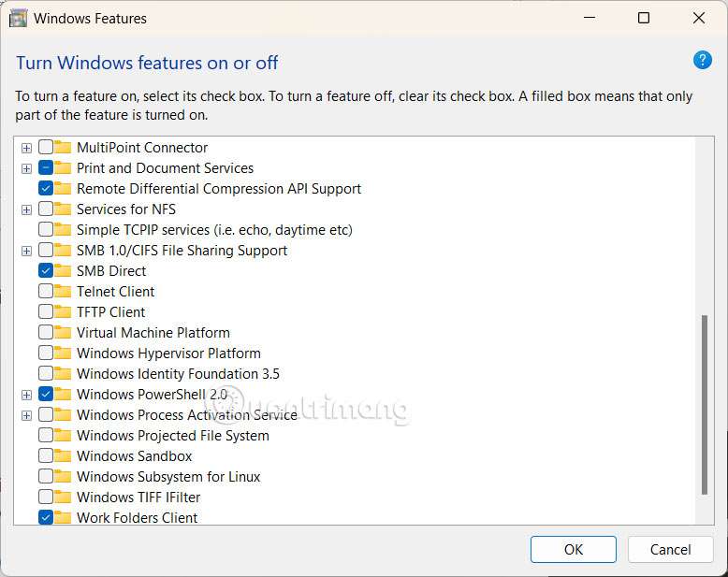Image resolution: width=728 pixels, height=577 pixels.
Task: Select the Windows Sandbox label
Action: [134, 456]
